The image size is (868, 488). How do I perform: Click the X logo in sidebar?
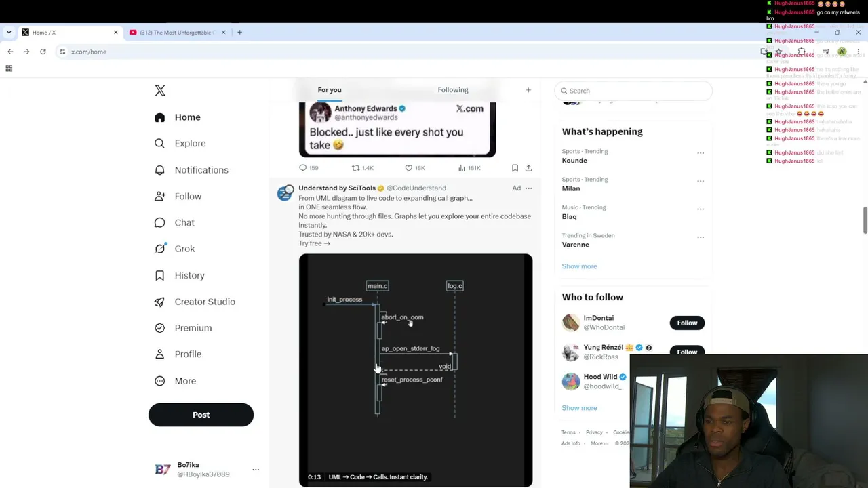pyautogui.click(x=160, y=91)
